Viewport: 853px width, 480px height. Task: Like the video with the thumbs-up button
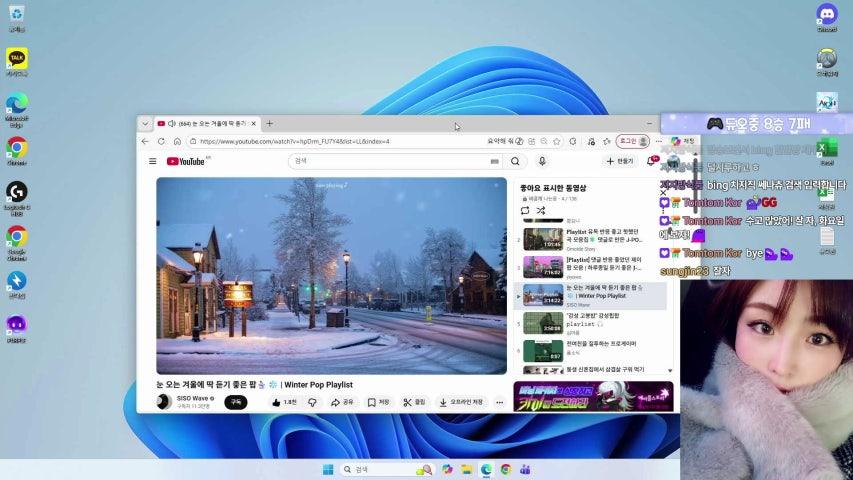click(x=283, y=402)
